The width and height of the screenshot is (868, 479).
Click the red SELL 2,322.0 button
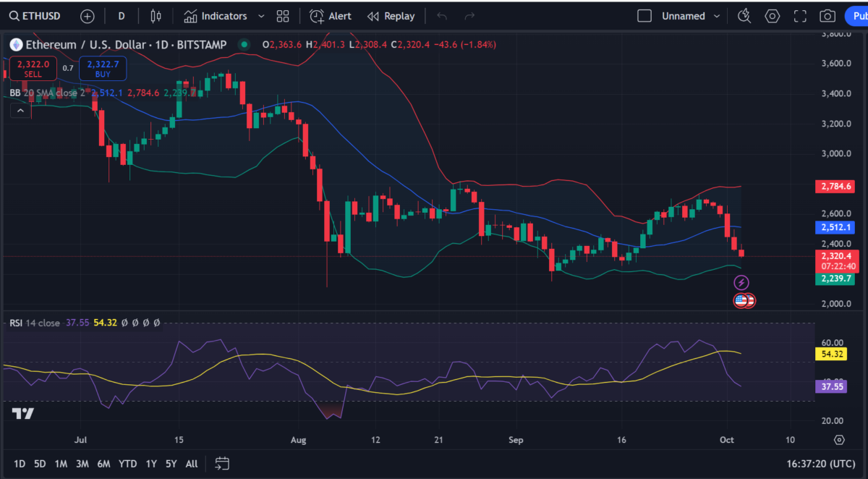coord(34,69)
